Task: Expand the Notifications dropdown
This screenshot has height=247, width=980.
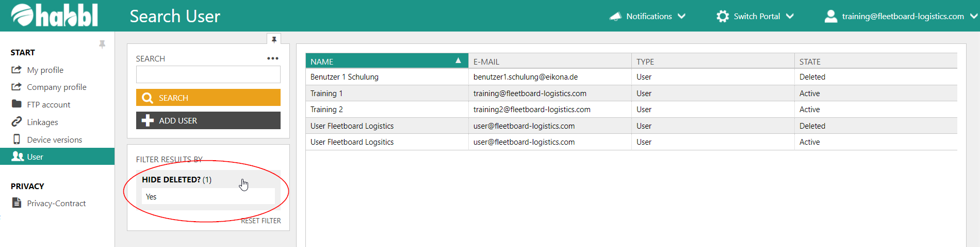Action: tap(682, 17)
